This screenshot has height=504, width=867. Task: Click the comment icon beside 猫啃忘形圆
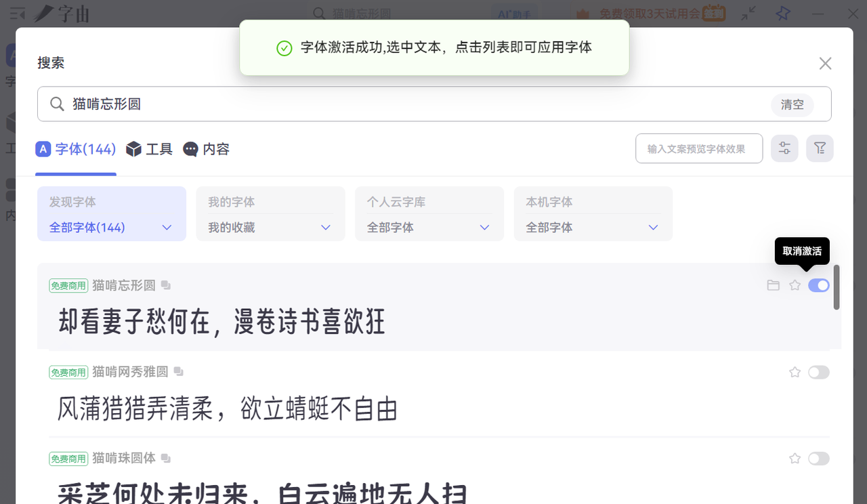coord(166,285)
